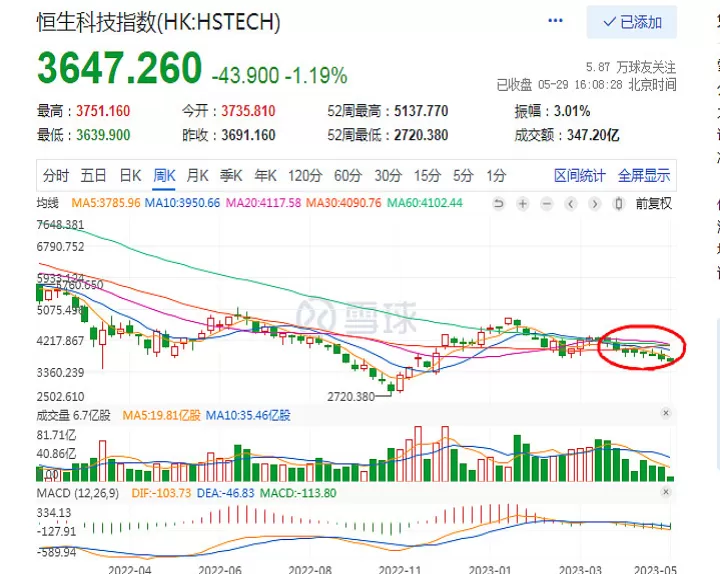This screenshot has width=720, height=574.
Task: Click the 5760.650 high price marker on chart
Action: (79, 285)
